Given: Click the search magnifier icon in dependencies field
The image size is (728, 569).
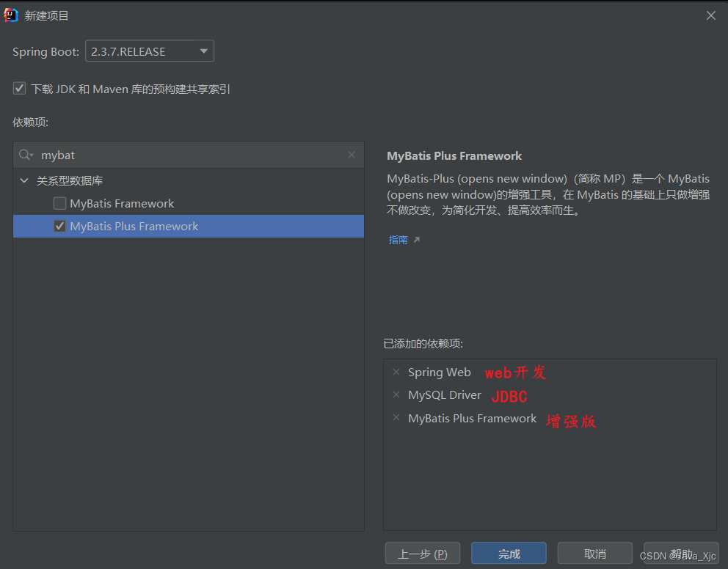Looking at the screenshot, I should click(26, 155).
